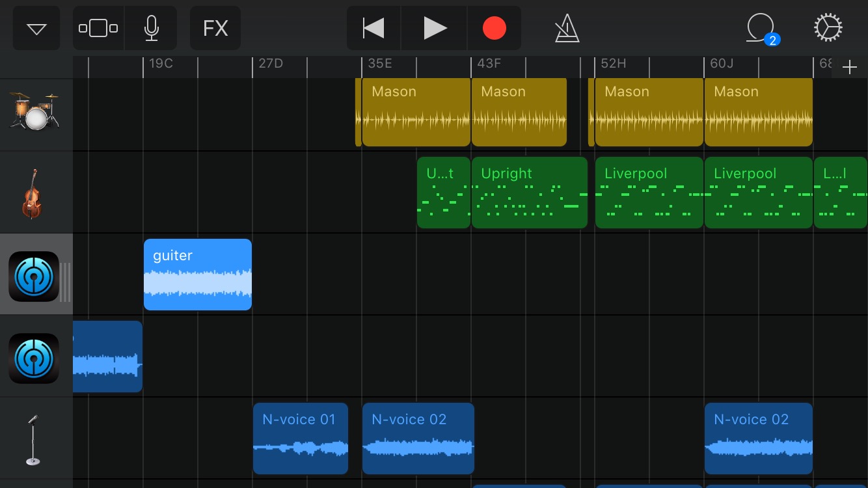Tap ruler at marker 35E

(379, 64)
